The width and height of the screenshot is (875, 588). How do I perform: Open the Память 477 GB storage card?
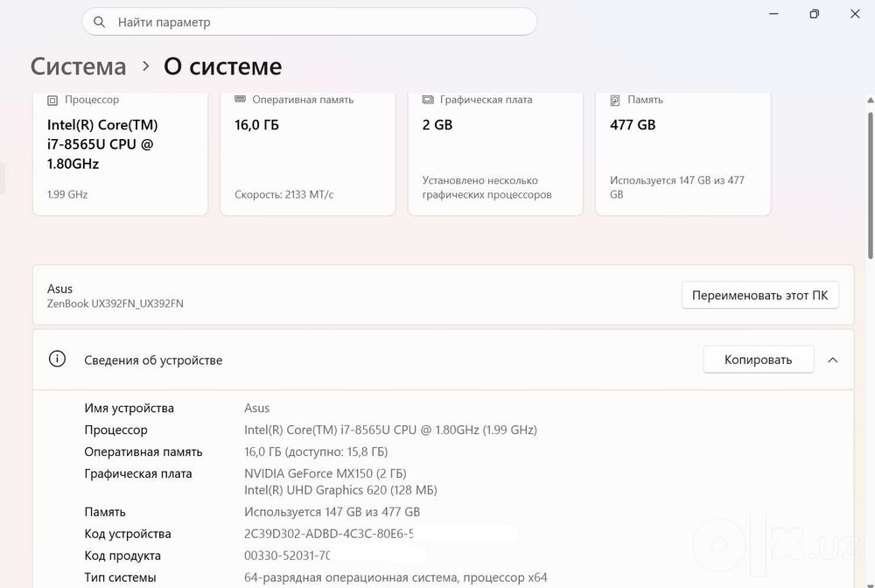click(x=683, y=153)
